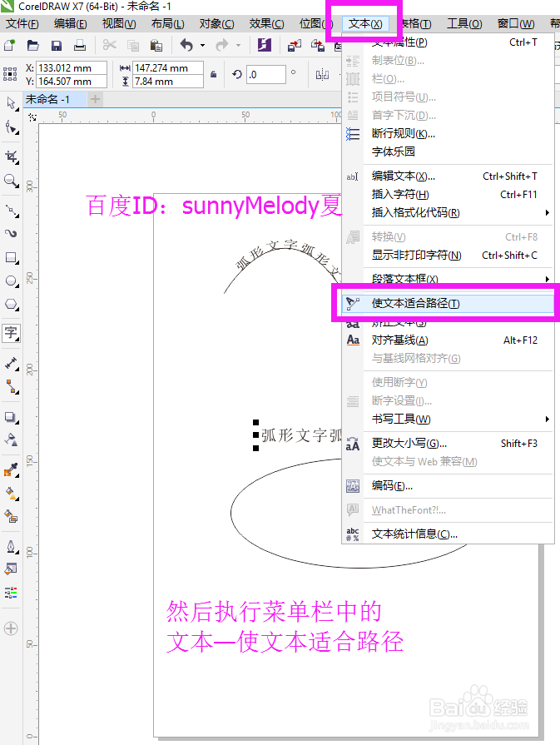Viewport: 560px width, 745px height.
Task: Select the Outline Pen tool
Action: point(11,546)
